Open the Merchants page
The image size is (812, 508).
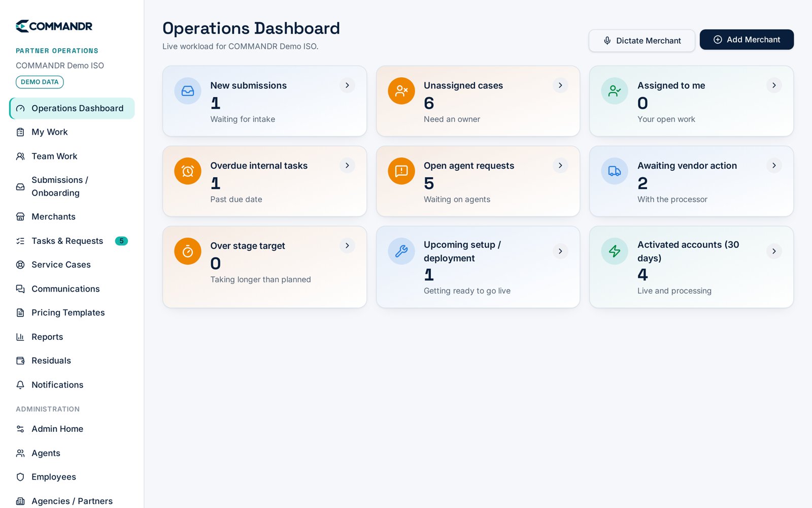pos(72,217)
